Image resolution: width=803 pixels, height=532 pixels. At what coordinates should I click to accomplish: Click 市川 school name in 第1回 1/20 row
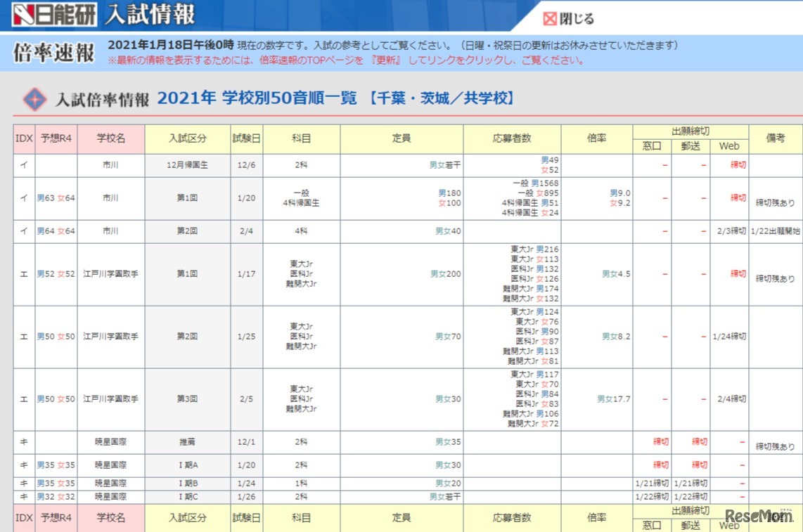pyautogui.click(x=110, y=197)
